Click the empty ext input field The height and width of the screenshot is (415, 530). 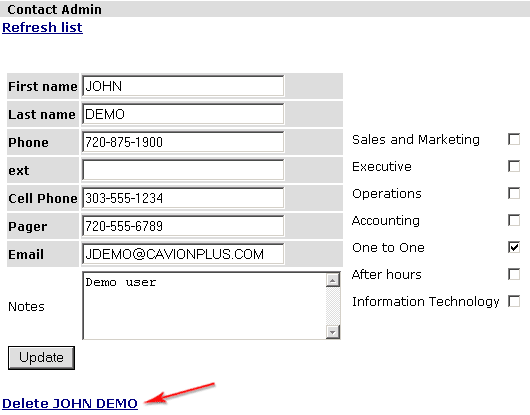click(x=183, y=170)
